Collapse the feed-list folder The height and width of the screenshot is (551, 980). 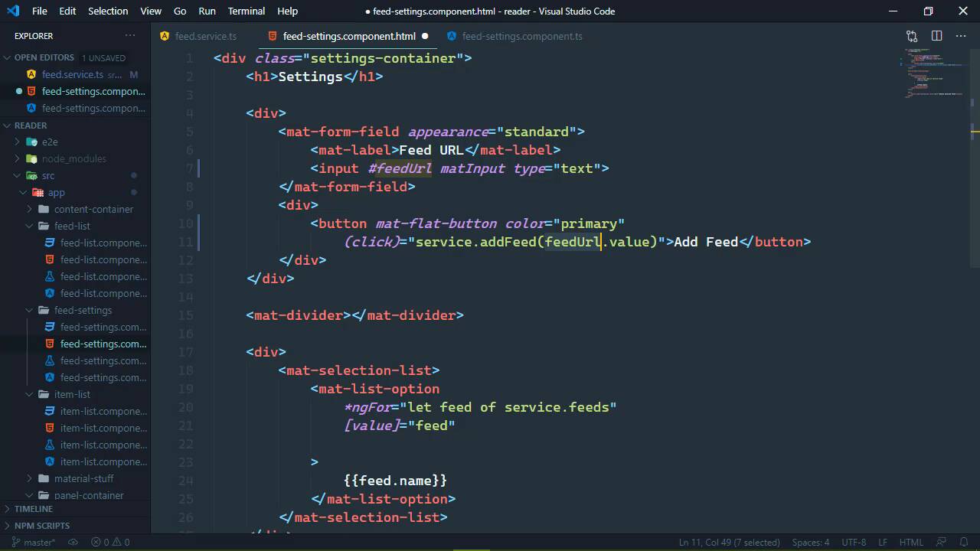tap(75, 226)
